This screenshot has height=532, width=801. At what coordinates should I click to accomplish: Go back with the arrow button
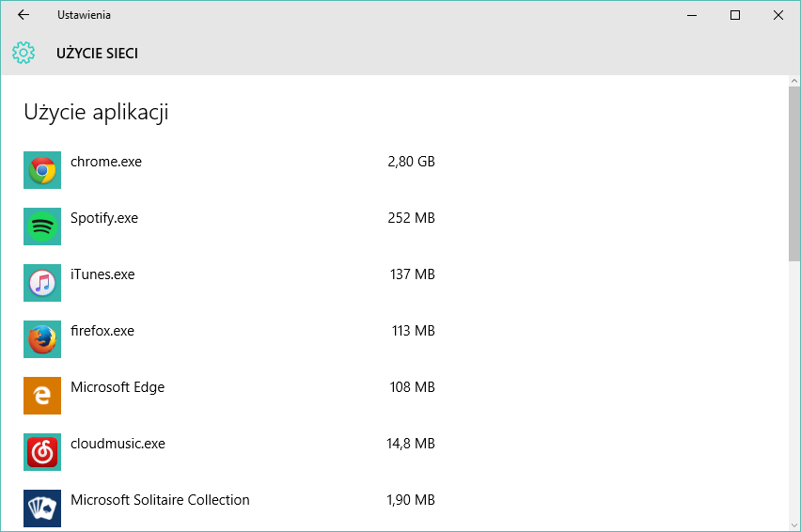[24, 15]
